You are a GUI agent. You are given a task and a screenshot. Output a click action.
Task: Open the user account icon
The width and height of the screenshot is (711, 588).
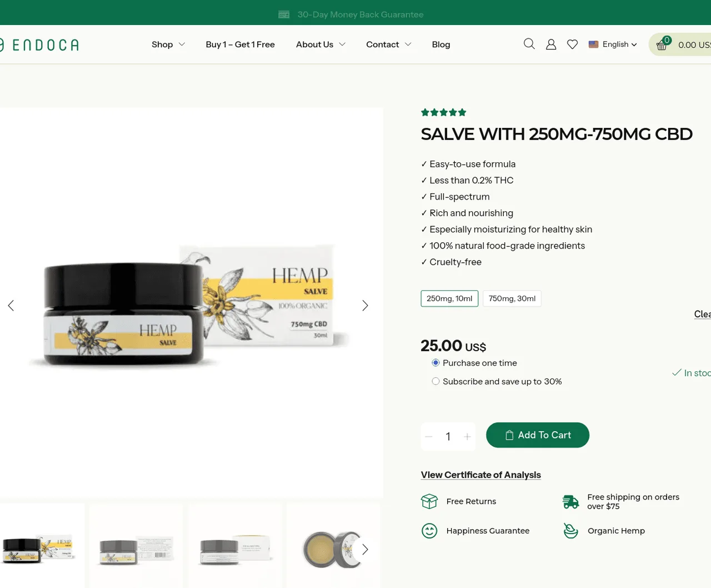click(x=551, y=44)
